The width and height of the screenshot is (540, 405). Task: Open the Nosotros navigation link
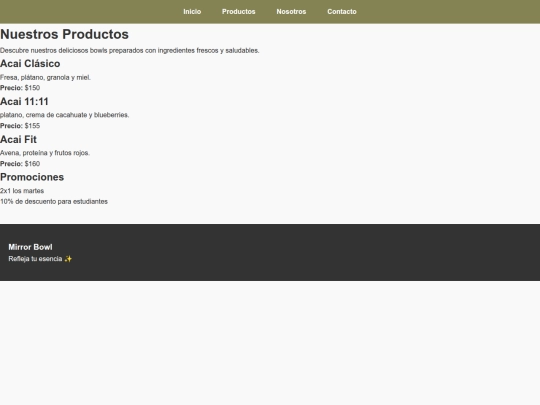(291, 12)
